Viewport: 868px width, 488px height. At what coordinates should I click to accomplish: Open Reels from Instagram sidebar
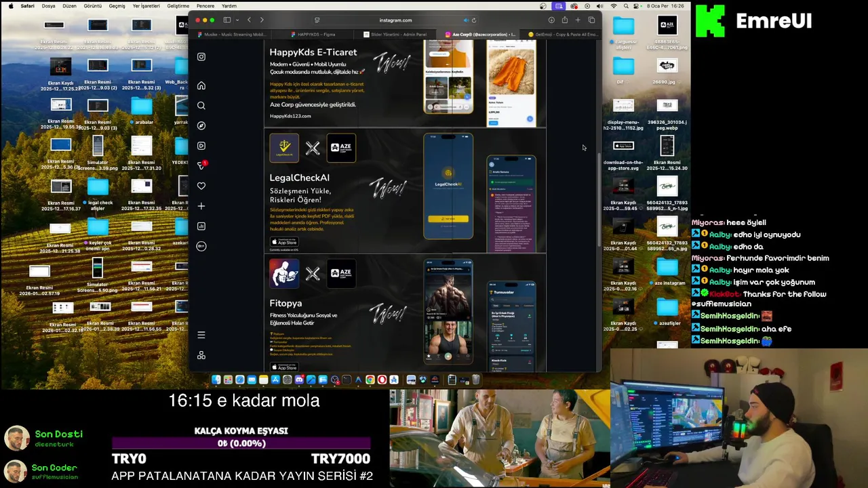(201, 146)
